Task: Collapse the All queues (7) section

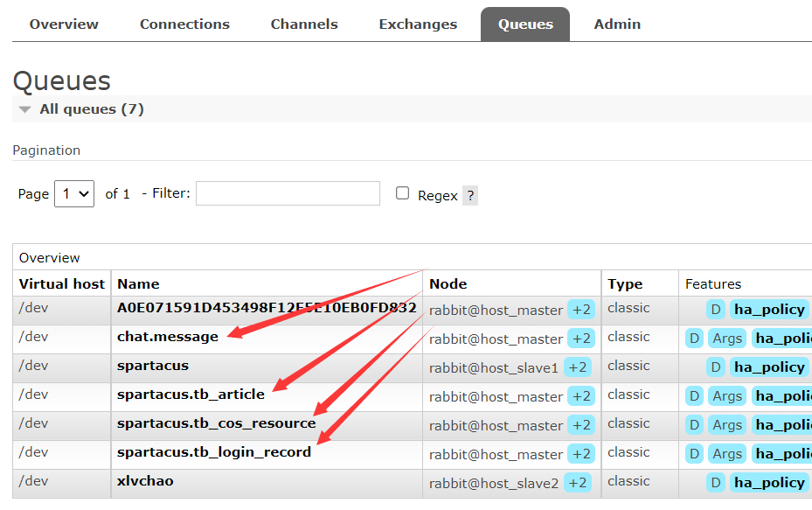Action: (92, 109)
